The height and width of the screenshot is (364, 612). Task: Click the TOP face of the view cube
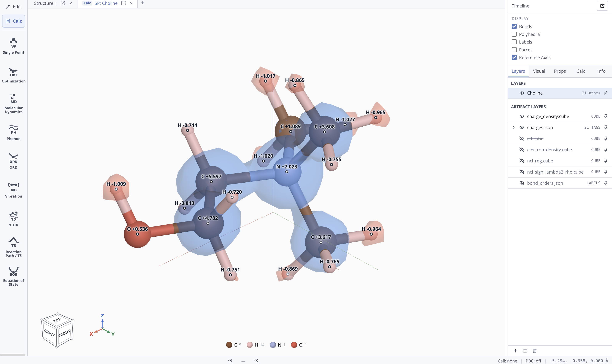(x=57, y=320)
